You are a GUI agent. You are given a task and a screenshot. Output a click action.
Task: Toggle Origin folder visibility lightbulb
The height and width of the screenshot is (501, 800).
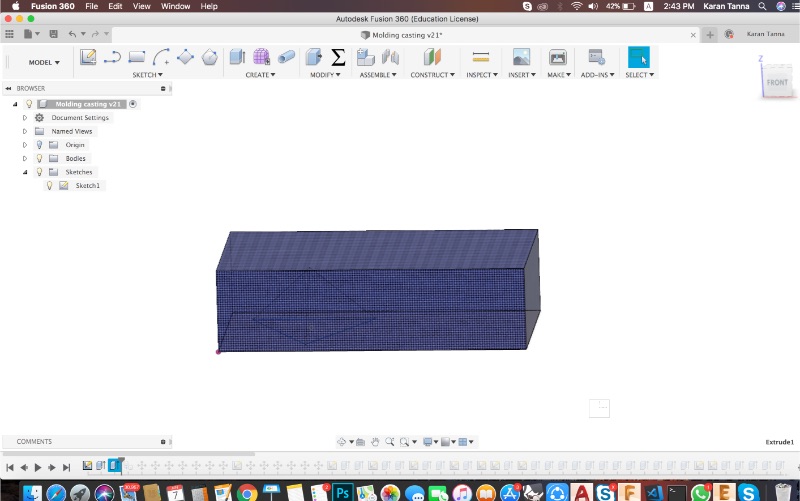pyautogui.click(x=39, y=145)
